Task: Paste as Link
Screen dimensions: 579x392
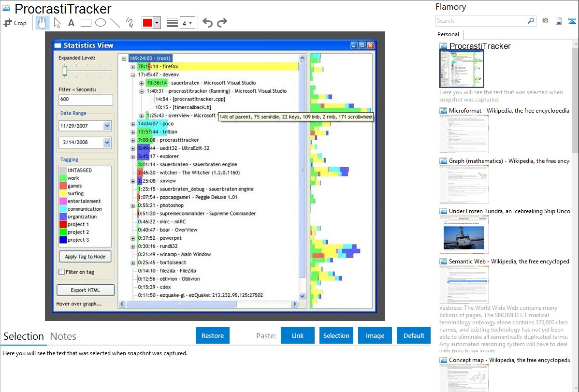Action: pyautogui.click(x=298, y=335)
